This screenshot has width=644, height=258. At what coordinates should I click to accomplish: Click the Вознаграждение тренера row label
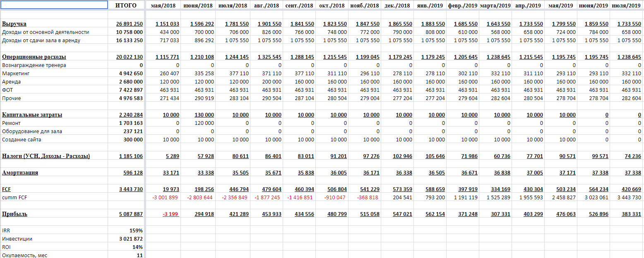point(34,65)
